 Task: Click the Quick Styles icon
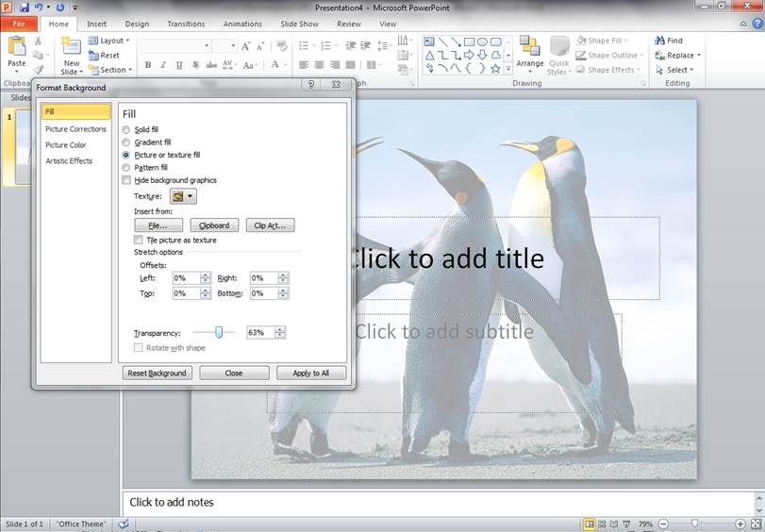[x=559, y=49]
